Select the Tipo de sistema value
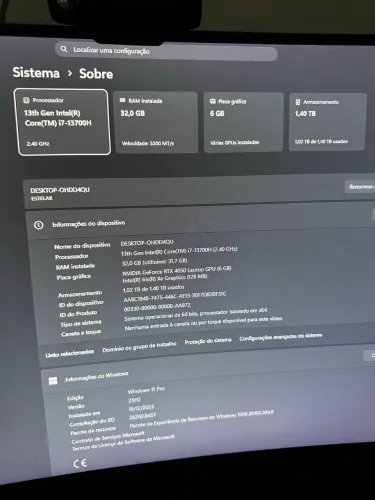This screenshot has width=375, height=500. 196,314
